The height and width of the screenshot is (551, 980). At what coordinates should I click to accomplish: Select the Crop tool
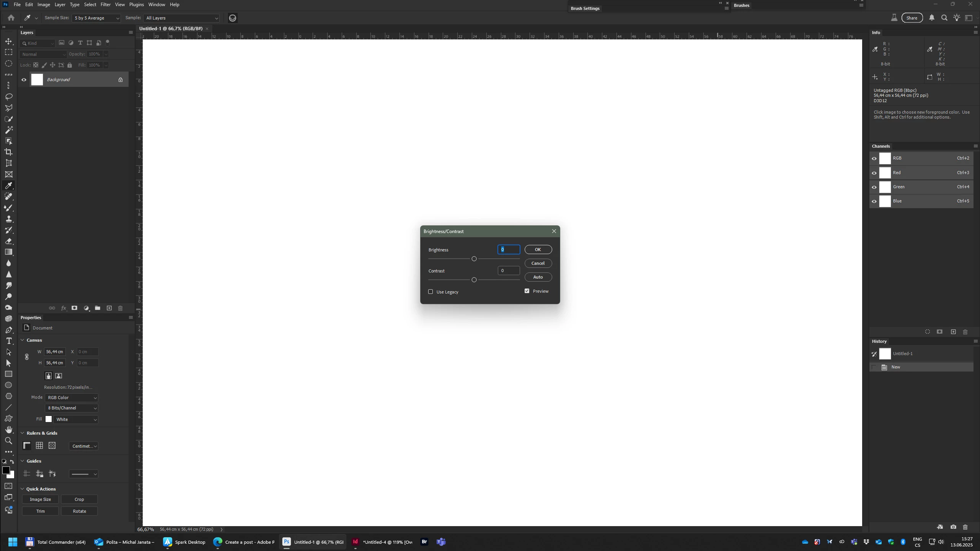(8, 152)
